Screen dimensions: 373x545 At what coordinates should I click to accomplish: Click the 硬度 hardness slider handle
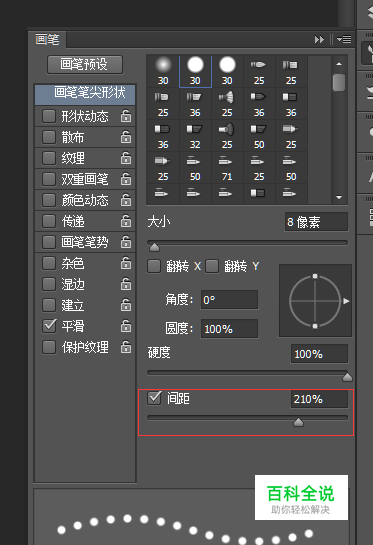click(347, 377)
